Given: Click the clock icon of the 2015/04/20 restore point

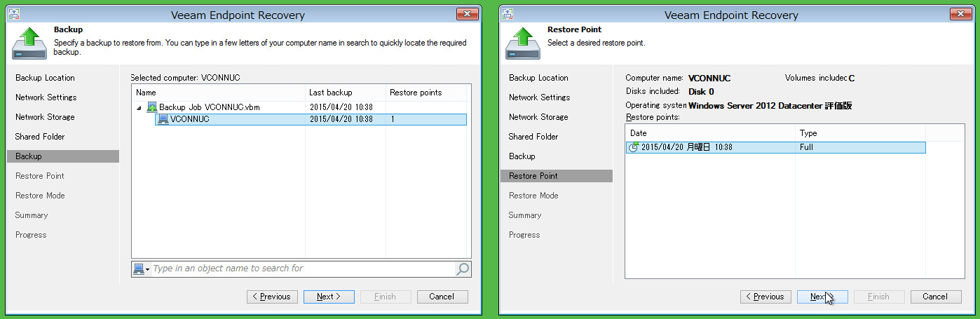Looking at the screenshot, I should [x=634, y=147].
